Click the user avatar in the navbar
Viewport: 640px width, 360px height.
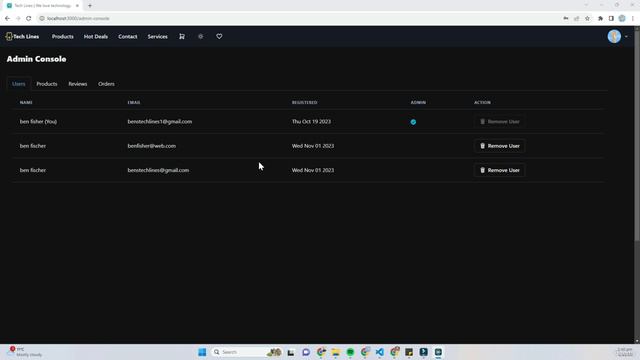coord(614,36)
